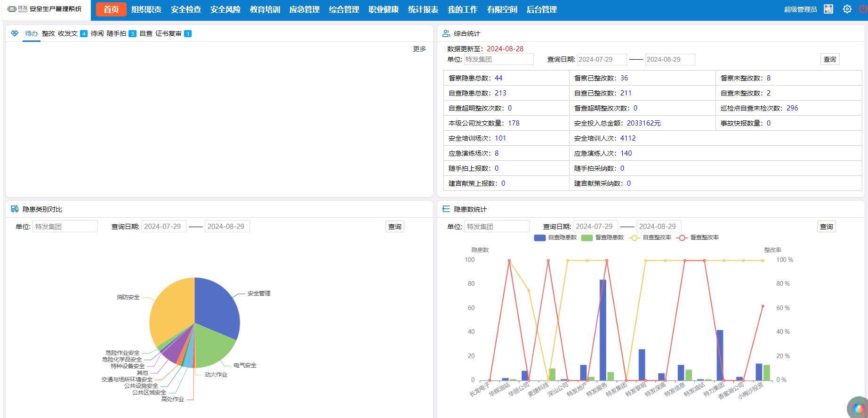868x418 pixels.
Task: Click the red power logout icon
Action: (863, 9)
